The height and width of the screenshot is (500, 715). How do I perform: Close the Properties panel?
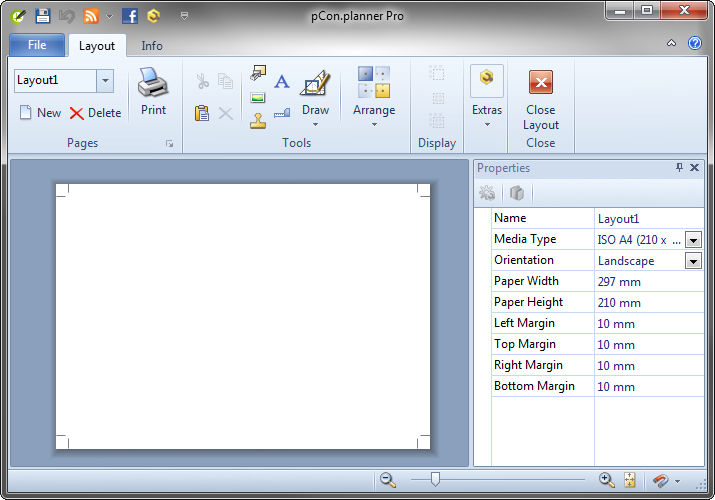[x=694, y=168]
